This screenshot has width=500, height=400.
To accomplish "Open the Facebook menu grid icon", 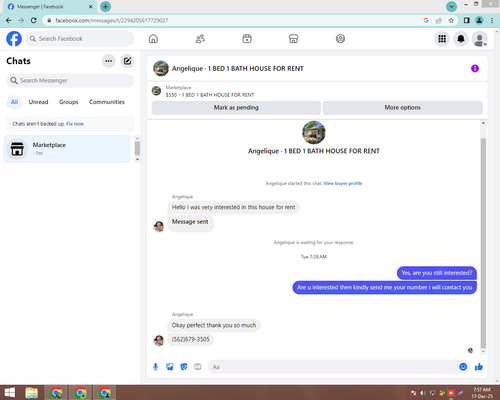I will [442, 39].
